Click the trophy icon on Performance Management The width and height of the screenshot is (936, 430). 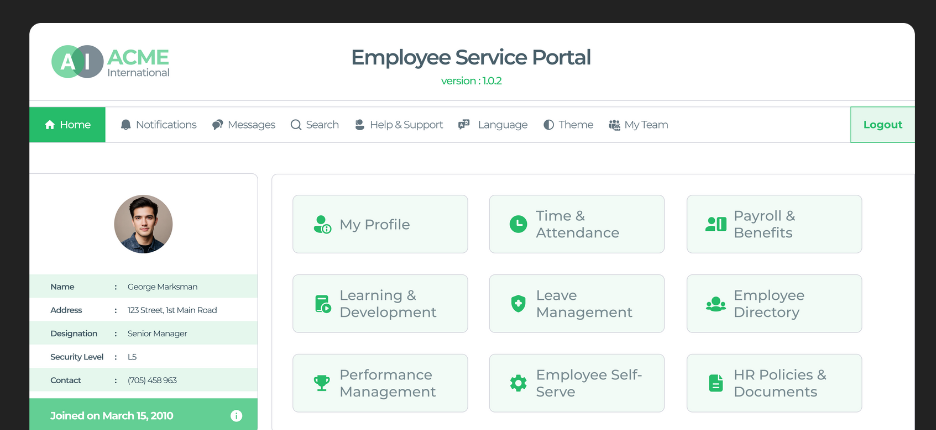coord(321,383)
